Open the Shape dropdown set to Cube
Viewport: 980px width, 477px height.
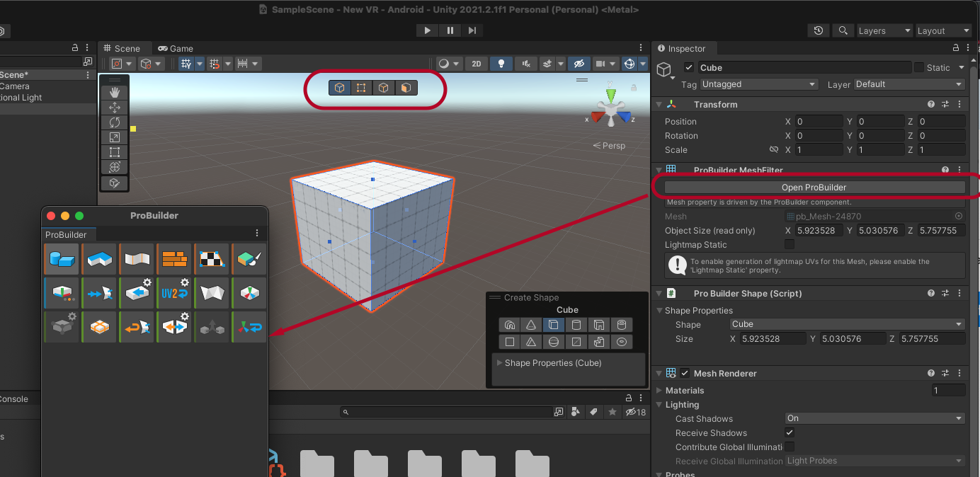click(848, 324)
